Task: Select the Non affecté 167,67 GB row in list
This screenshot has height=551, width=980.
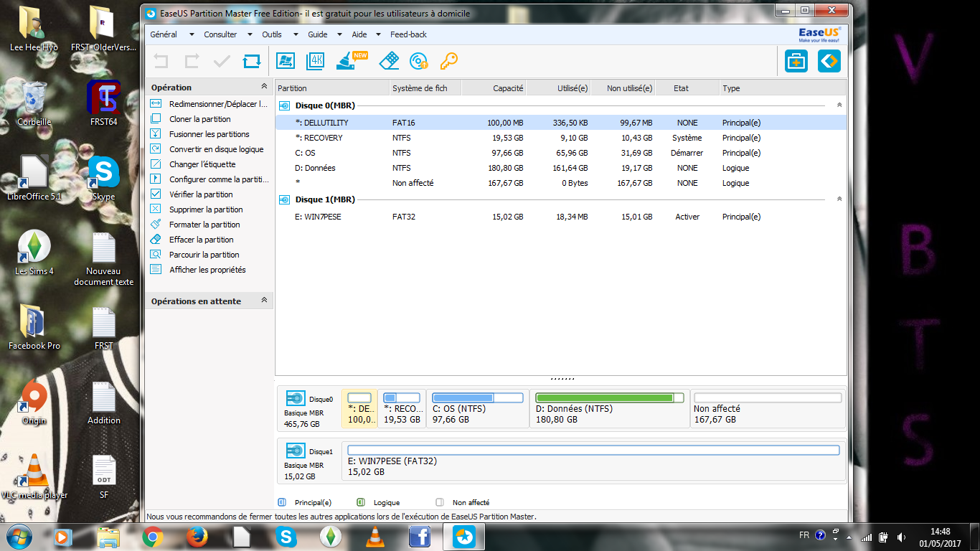Action: pos(560,183)
